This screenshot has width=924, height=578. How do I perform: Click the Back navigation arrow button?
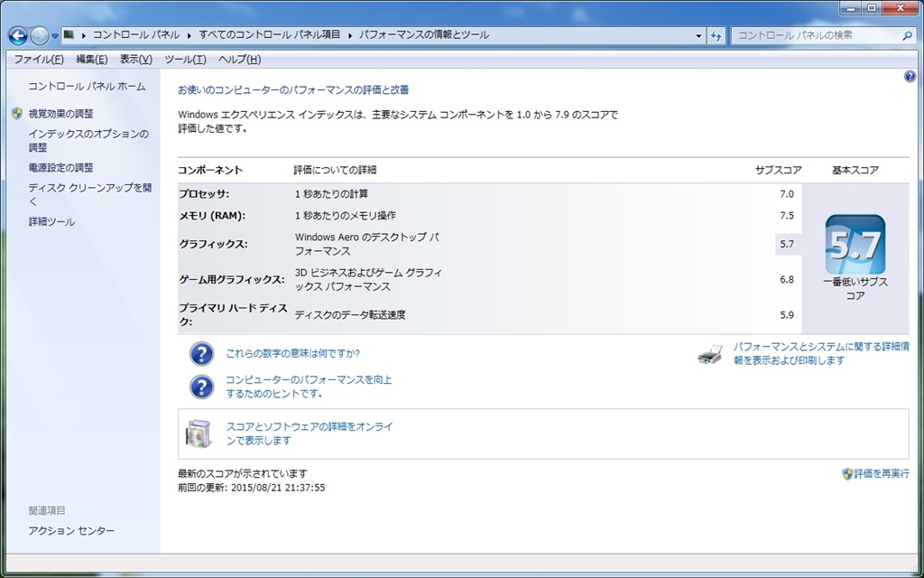(18, 36)
